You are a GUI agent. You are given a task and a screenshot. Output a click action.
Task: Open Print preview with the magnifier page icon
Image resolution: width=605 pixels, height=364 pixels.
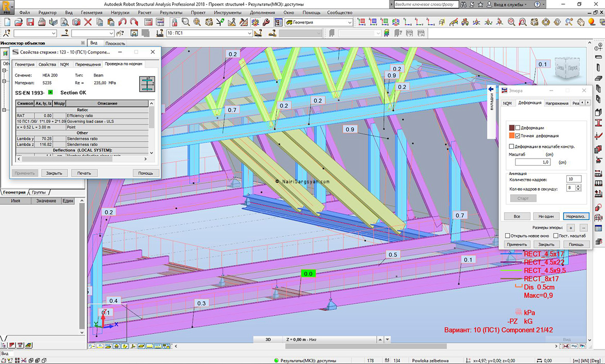(x=64, y=22)
